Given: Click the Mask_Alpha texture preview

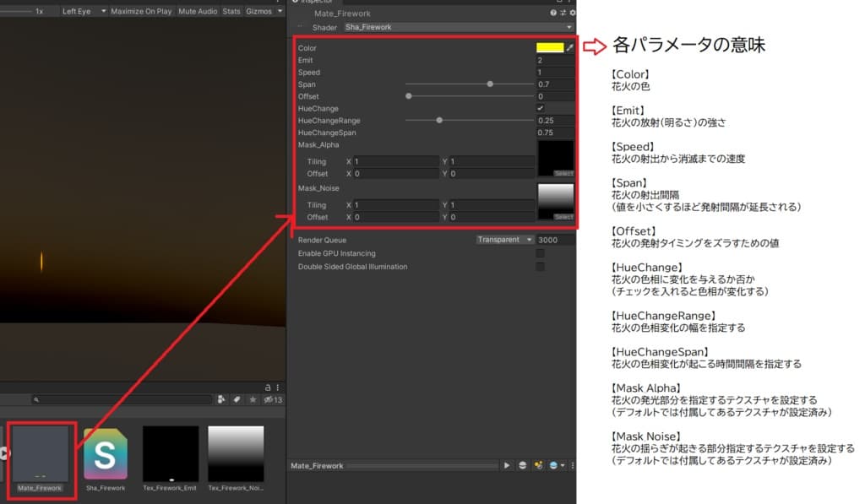Looking at the screenshot, I should click(x=556, y=159).
